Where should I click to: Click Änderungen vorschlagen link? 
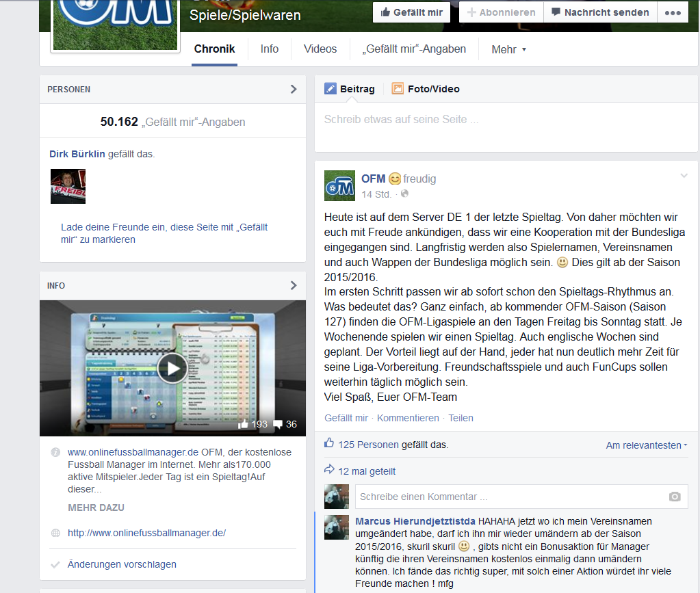[x=122, y=564]
